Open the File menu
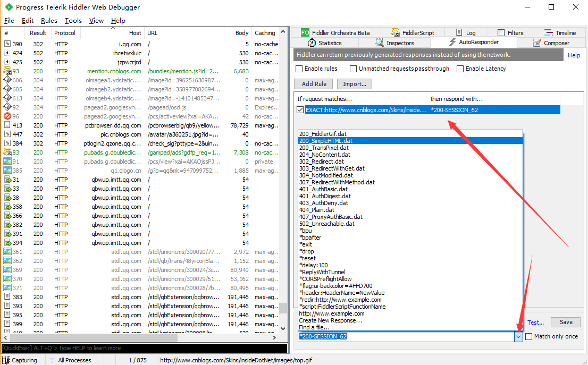This screenshot has width=588, height=365. (x=9, y=21)
